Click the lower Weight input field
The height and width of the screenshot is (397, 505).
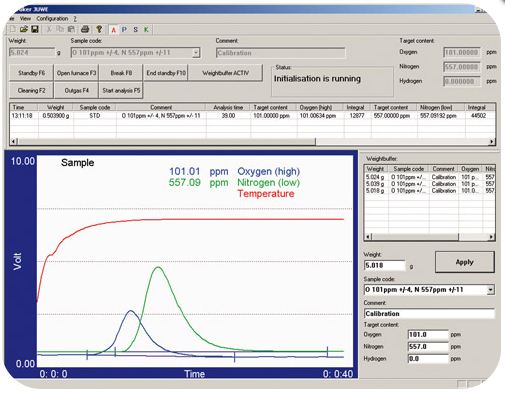pos(385,265)
